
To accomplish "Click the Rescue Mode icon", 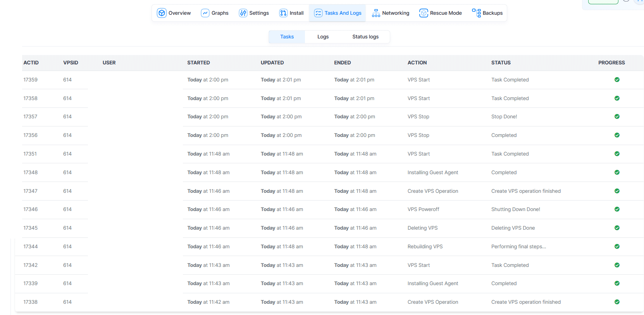I will pyautogui.click(x=424, y=13).
